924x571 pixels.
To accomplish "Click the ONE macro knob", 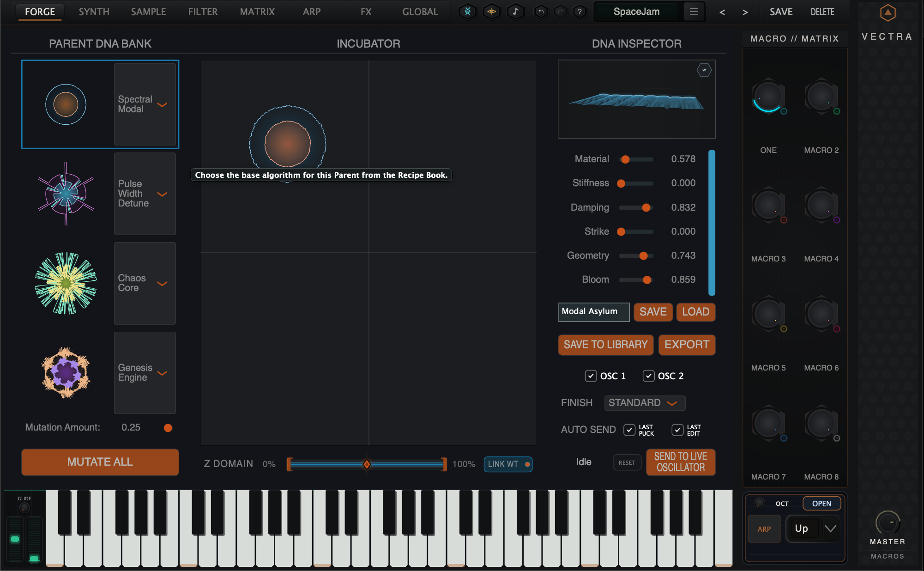I will tap(768, 97).
